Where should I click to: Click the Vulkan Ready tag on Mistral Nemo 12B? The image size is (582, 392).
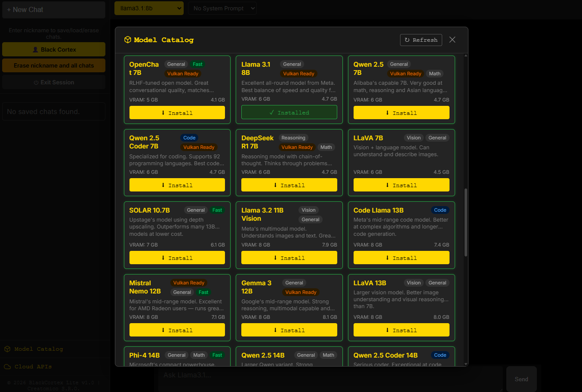[x=188, y=283]
